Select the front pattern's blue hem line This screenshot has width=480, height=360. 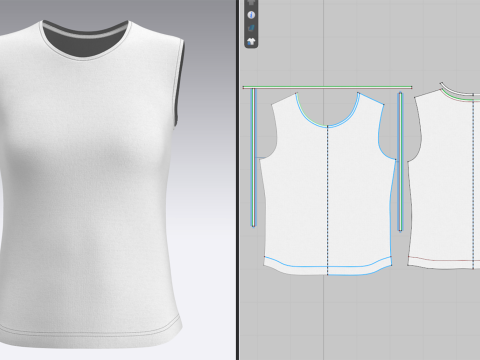click(x=328, y=266)
